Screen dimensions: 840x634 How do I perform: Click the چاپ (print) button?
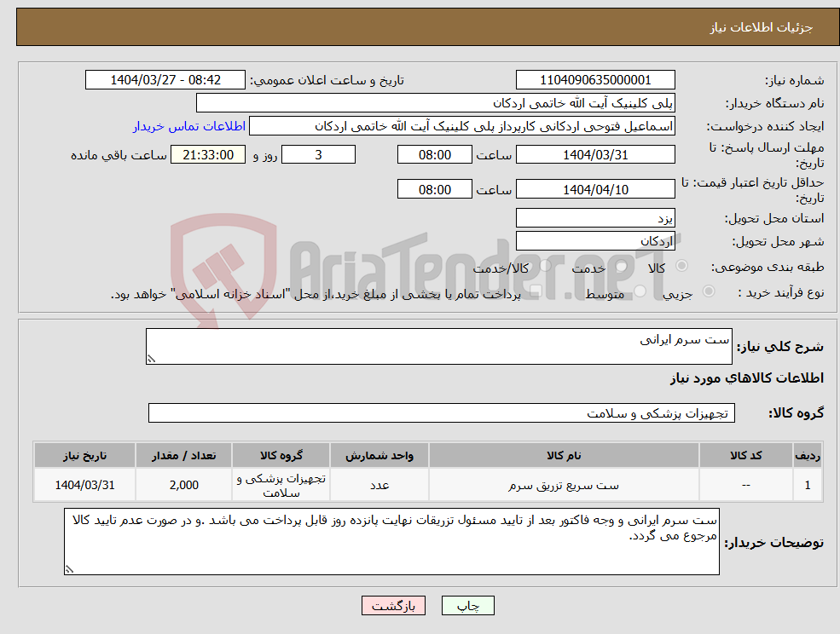[x=467, y=606]
